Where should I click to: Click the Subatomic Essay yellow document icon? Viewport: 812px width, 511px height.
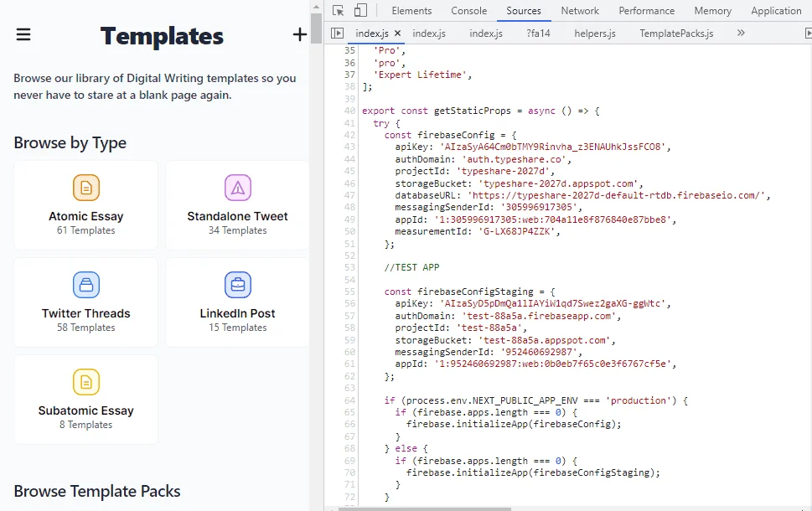click(86, 381)
